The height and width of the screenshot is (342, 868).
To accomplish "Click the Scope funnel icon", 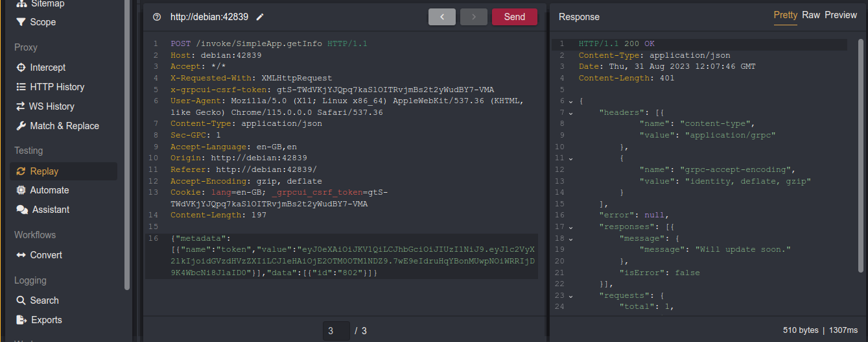I will click(x=21, y=22).
